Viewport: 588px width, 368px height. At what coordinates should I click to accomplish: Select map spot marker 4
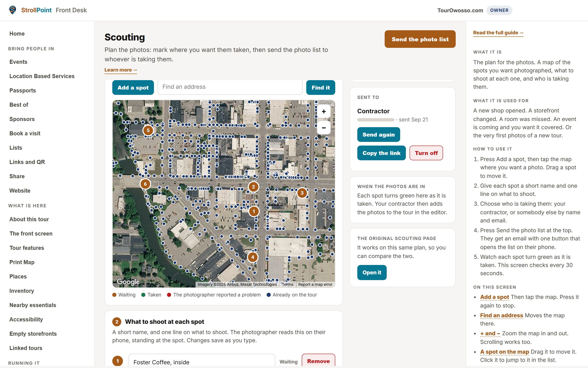pyautogui.click(x=253, y=257)
